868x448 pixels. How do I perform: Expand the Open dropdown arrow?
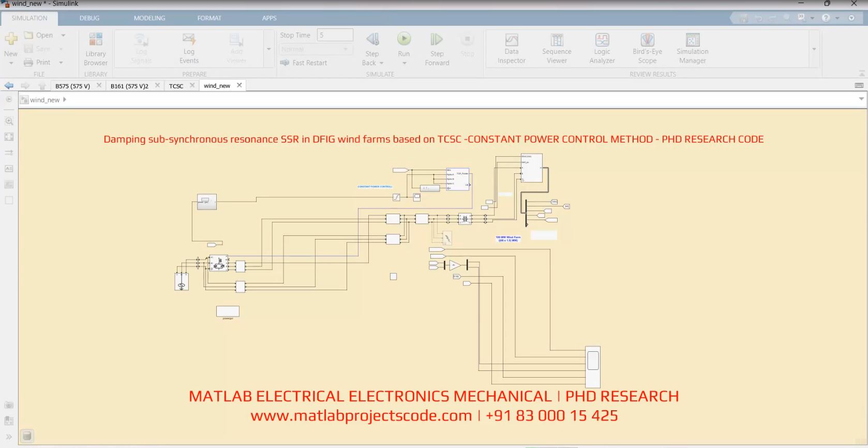[x=63, y=35]
